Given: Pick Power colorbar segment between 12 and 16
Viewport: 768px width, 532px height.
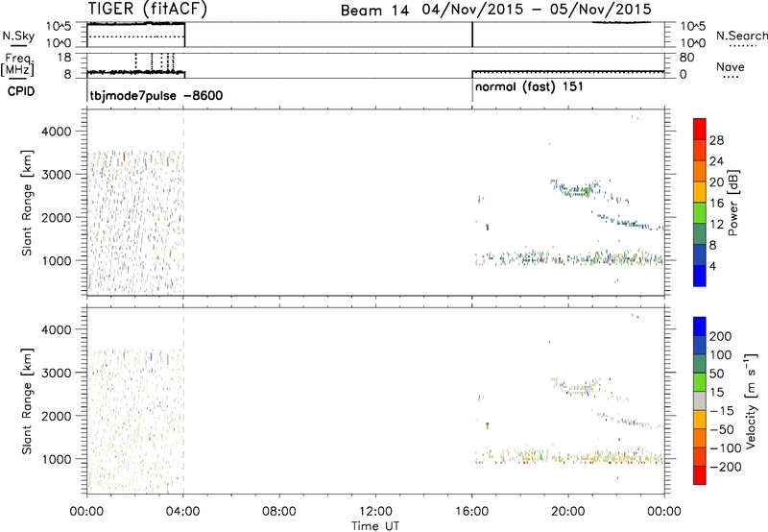Looking at the screenshot, I should point(700,213).
